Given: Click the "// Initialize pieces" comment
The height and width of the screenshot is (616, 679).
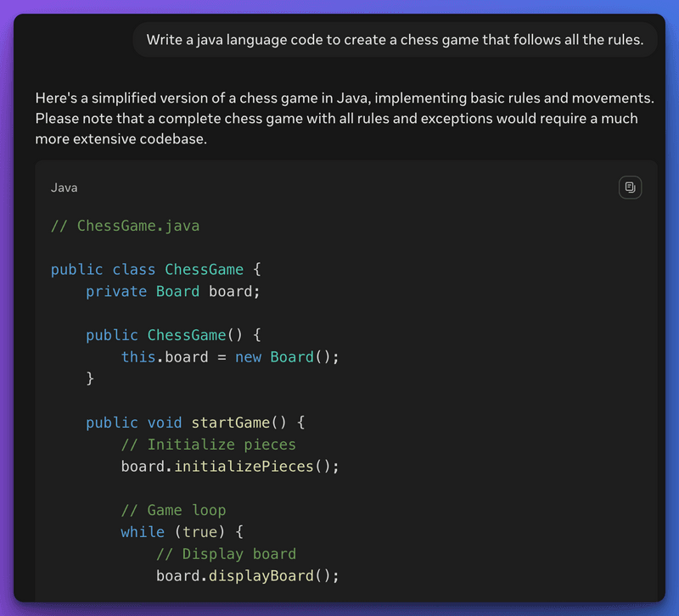Looking at the screenshot, I should [208, 445].
